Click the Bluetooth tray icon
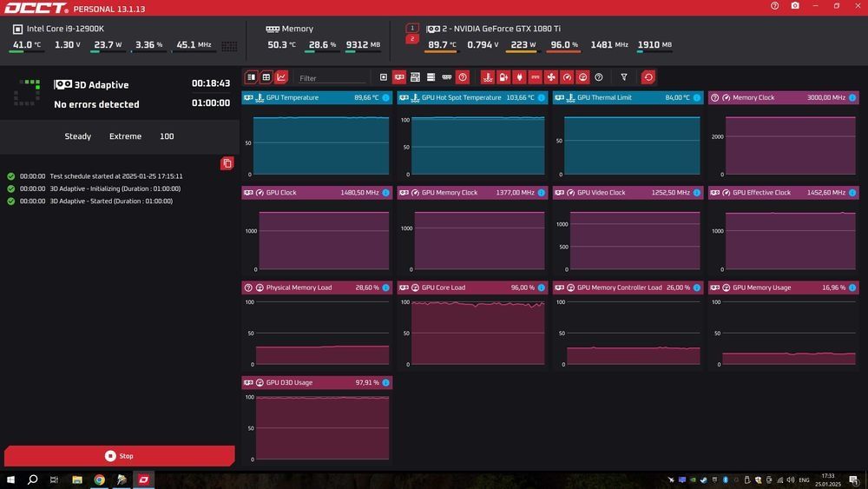 tap(725, 479)
